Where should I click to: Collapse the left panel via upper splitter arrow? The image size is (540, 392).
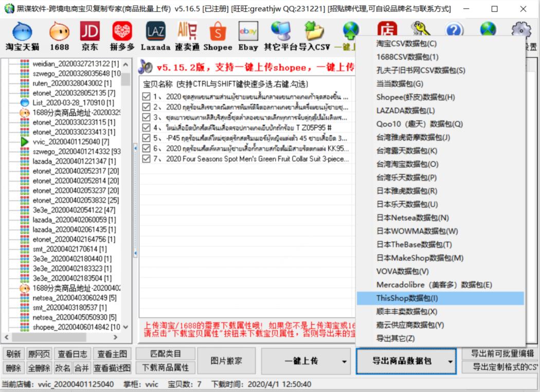tap(135, 148)
